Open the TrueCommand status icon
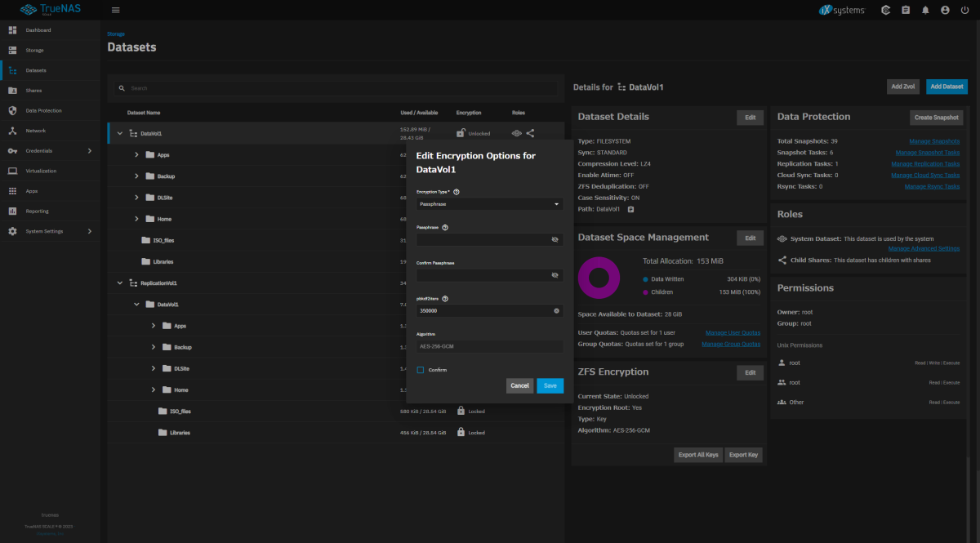This screenshot has width=980, height=543. click(x=886, y=10)
